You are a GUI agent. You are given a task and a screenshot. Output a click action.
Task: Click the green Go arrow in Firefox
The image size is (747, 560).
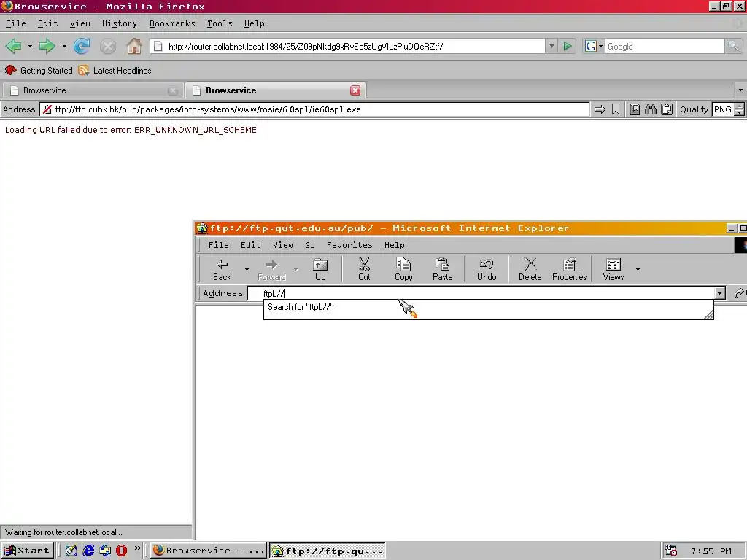click(568, 46)
